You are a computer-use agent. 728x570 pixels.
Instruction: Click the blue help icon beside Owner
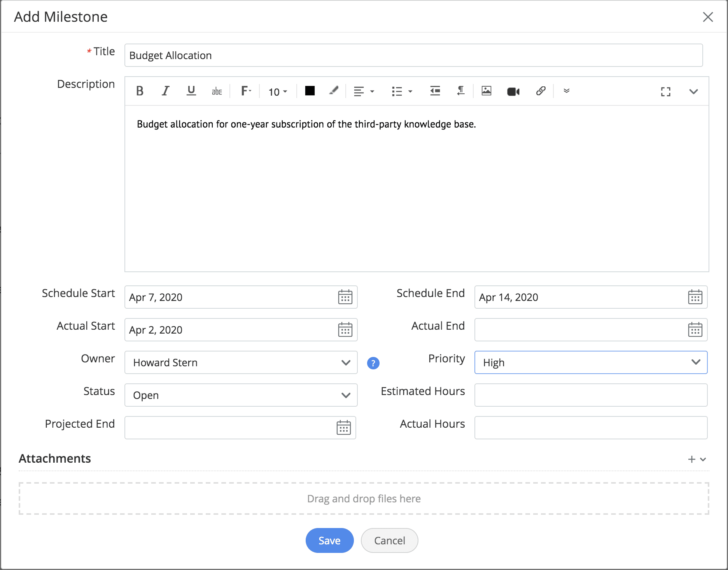[x=373, y=363]
